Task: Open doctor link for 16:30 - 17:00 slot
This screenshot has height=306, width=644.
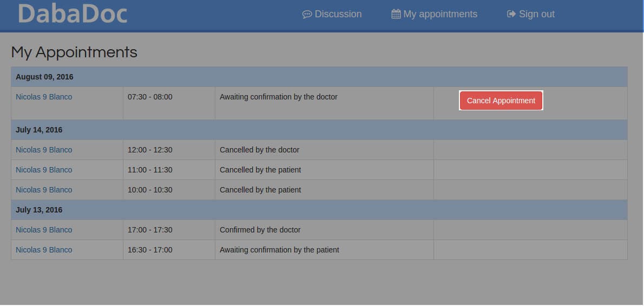Action: (44, 250)
